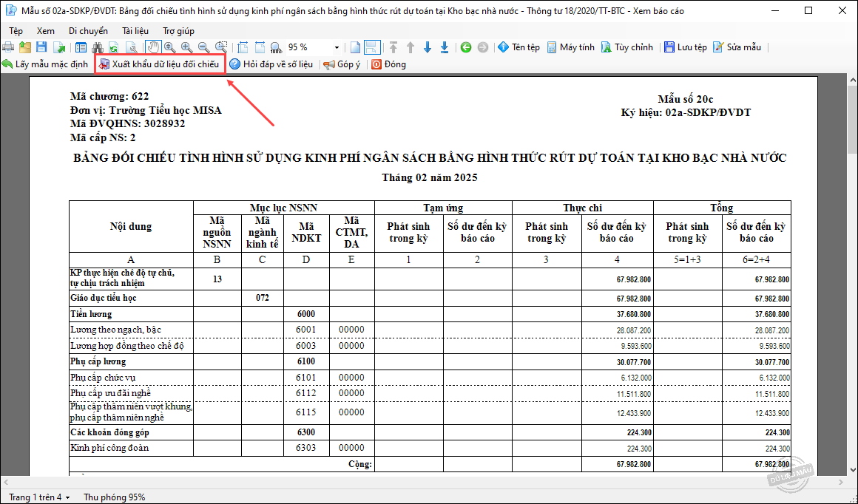
Task: Click the Mã ĐVQHNS: 3028932 line
Action: click(x=127, y=123)
